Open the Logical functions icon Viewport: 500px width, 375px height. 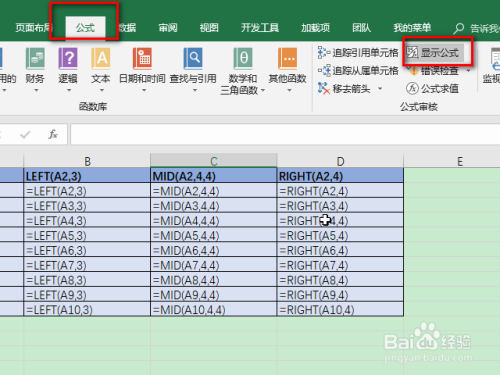point(68,59)
